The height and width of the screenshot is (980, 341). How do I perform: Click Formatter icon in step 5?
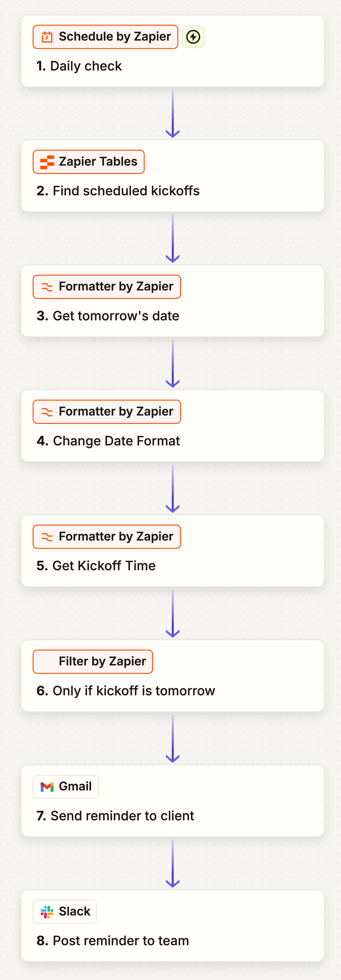(47, 537)
